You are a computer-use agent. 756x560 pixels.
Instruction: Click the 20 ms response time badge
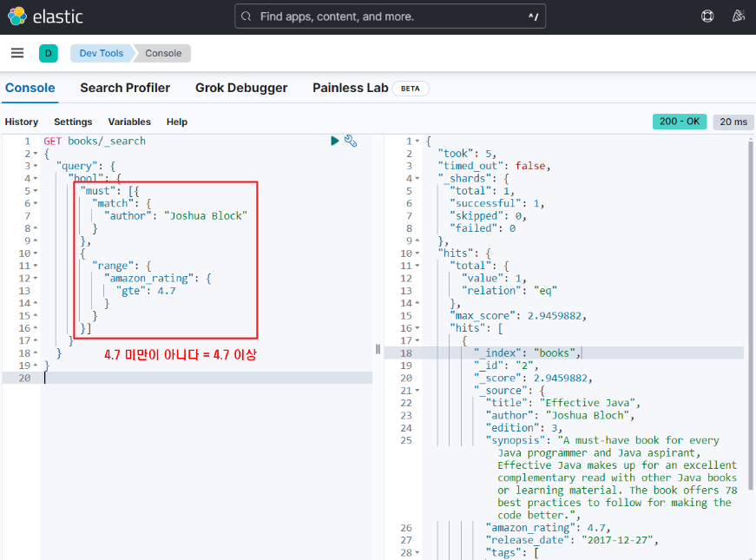[733, 122]
